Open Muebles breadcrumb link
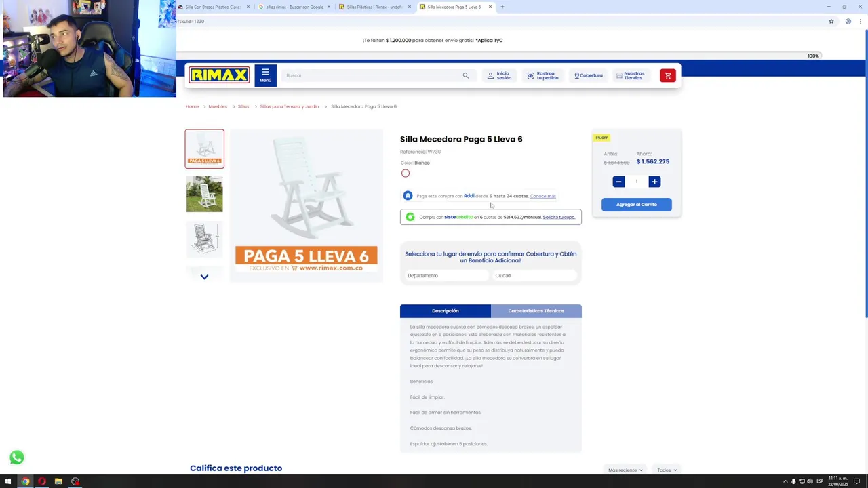Screen dimensions: 868x488 (x=218, y=106)
